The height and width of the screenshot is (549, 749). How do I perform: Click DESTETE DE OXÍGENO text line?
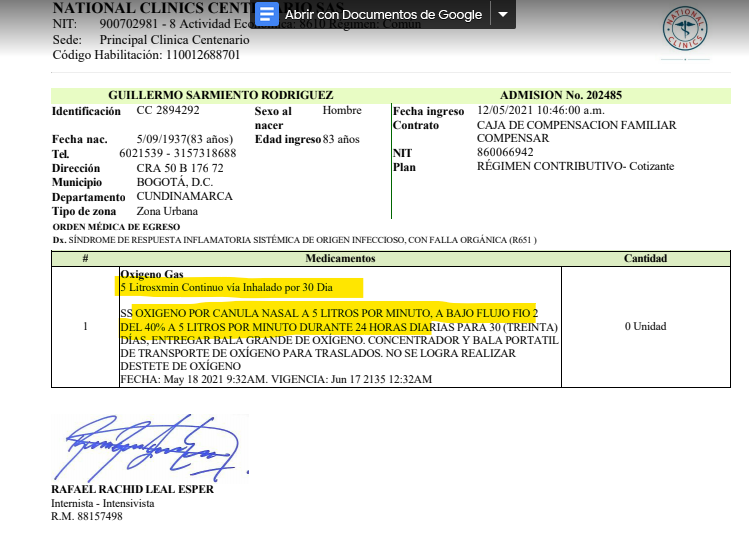click(x=181, y=366)
